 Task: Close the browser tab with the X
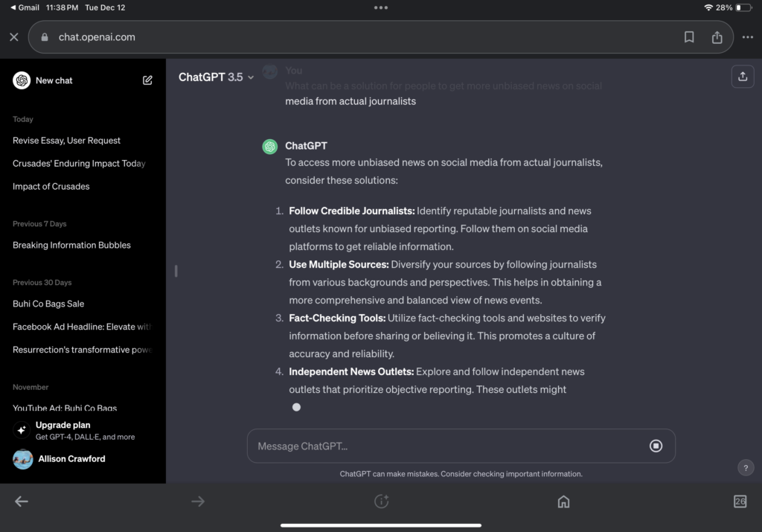tap(14, 37)
